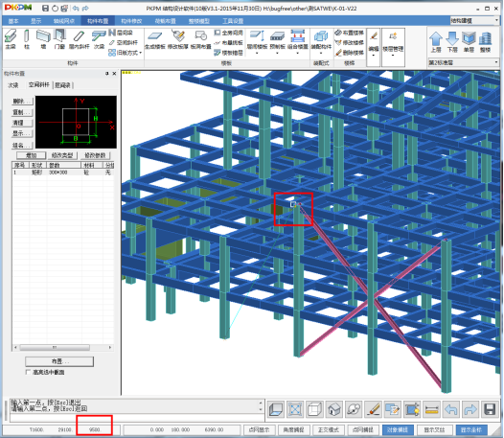Open the 旧版方式 dropdown in ribbon
Image resolution: width=504 pixels, height=438 pixels.
click(126, 53)
